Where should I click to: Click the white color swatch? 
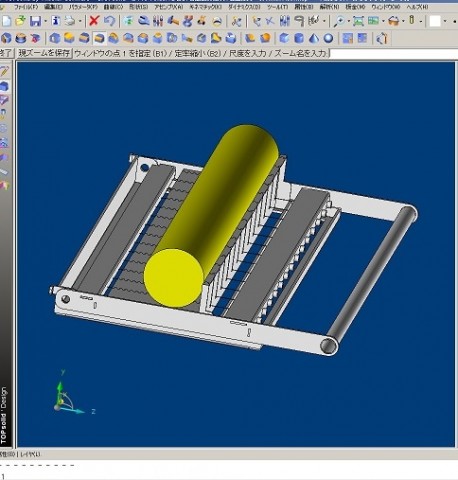click(x=435, y=21)
